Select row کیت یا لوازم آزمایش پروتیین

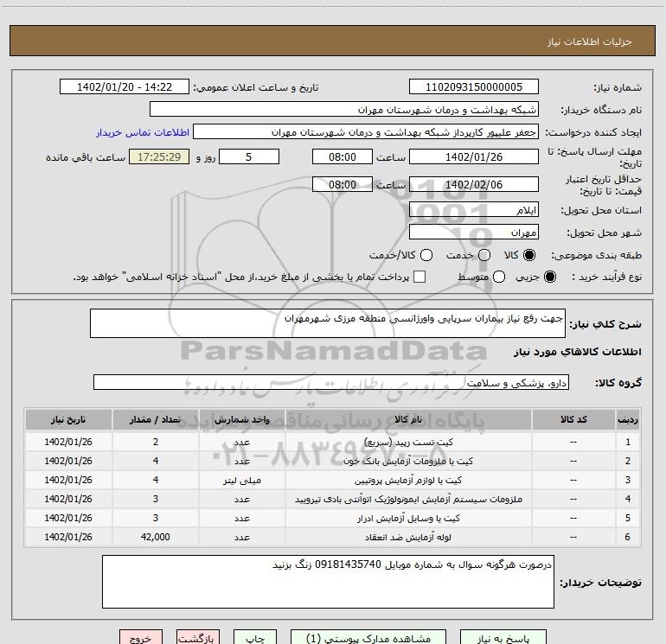pyautogui.click(x=333, y=480)
